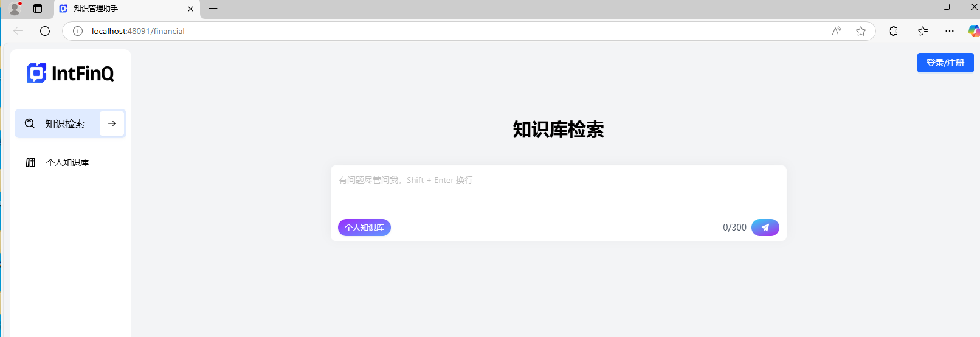980x337 pixels.
Task: Click the 0/300 character counter
Action: (x=734, y=228)
